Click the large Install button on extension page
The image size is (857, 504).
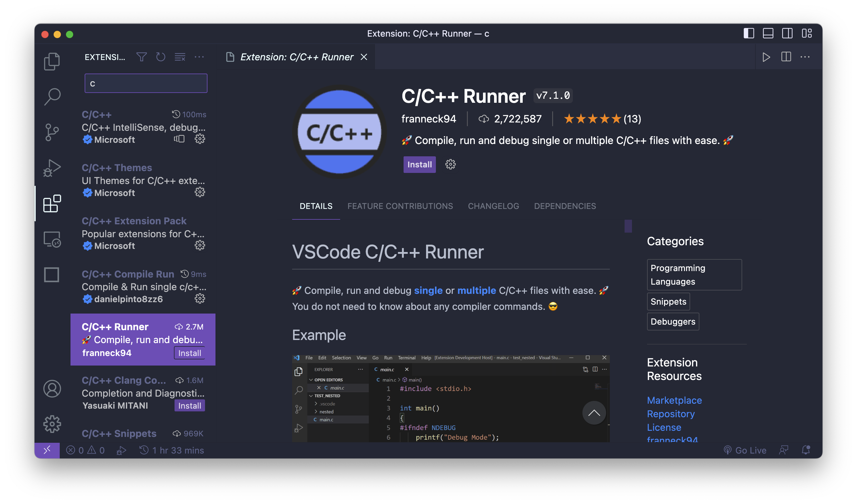tap(419, 165)
